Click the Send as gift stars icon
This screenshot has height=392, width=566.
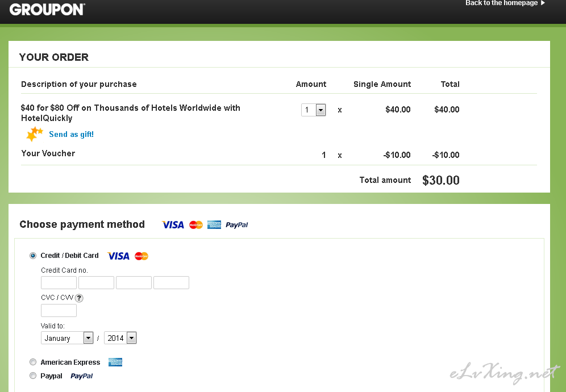pyautogui.click(x=34, y=134)
